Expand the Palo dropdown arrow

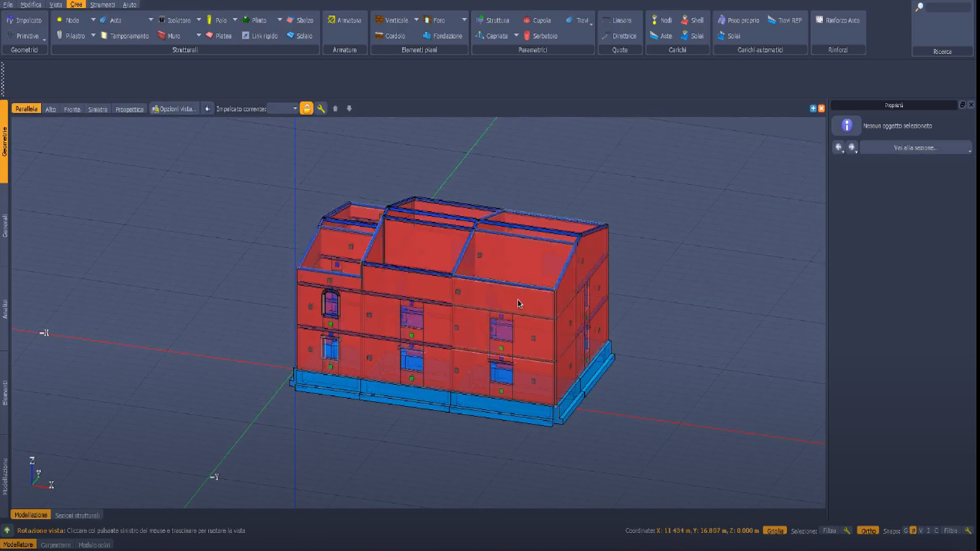(235, 21)
